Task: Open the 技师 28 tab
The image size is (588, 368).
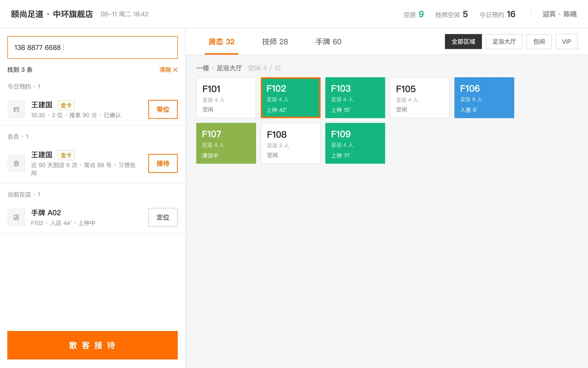Action: point(275,42)
